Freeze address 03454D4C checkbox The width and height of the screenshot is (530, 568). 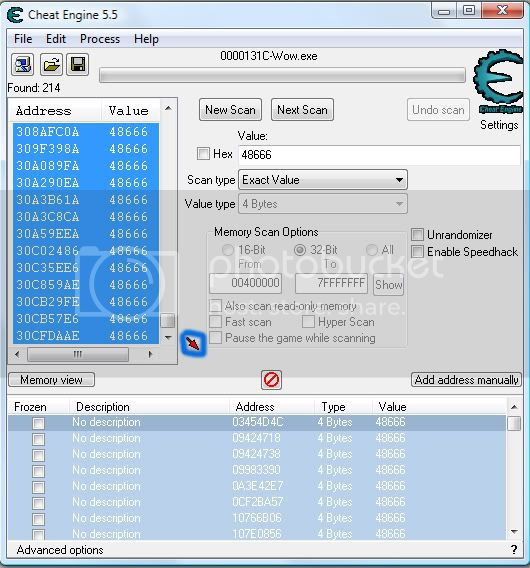coord(38,423)
